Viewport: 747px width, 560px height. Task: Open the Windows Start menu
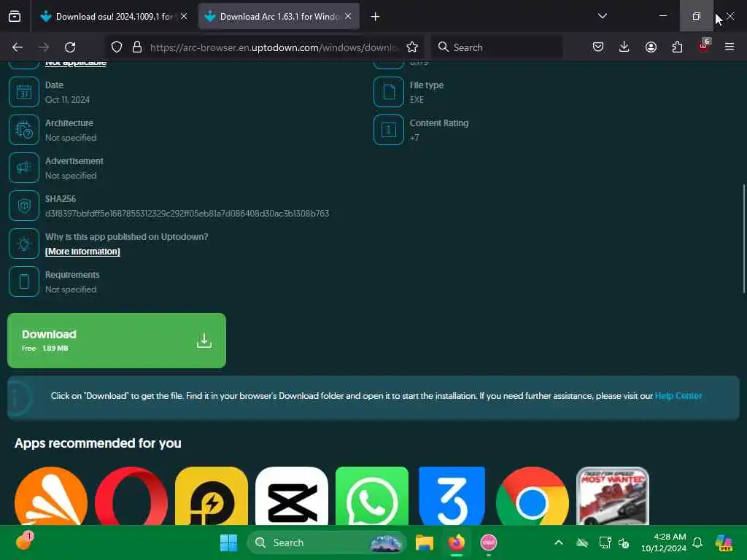(228, 542)
